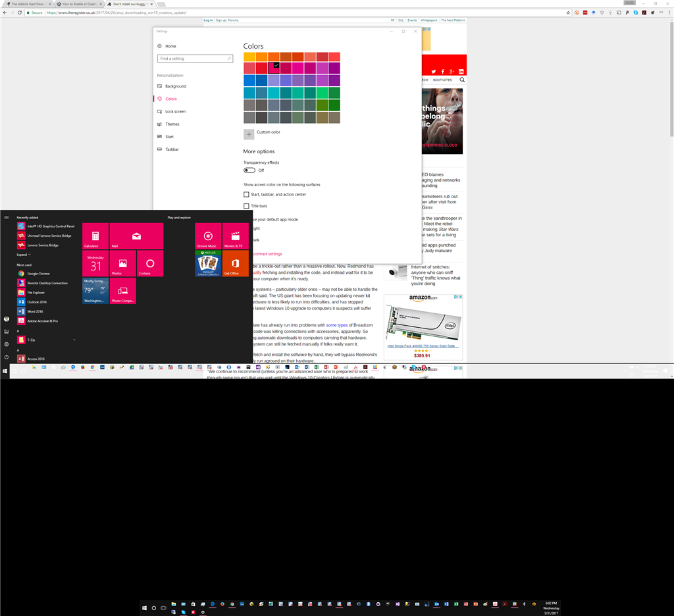This screenshot has height=616, width=674.
Task: Expand the Recently added list
Action: 24,255
